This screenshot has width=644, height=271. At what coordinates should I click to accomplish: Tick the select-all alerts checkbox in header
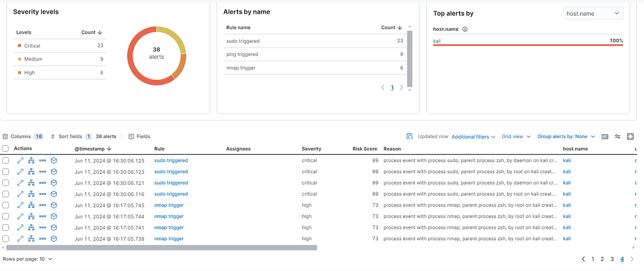click(x=5, y=149)
